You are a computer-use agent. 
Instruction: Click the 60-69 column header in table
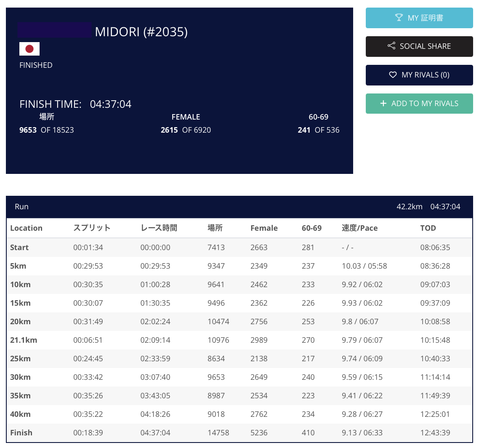(311, 228)
